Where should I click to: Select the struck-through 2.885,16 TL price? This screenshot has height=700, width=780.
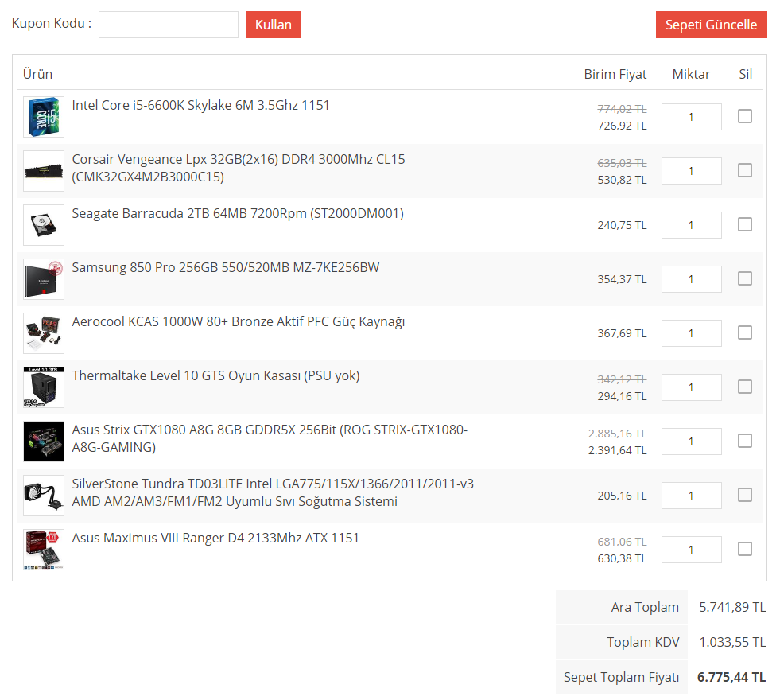coord(617,434)
